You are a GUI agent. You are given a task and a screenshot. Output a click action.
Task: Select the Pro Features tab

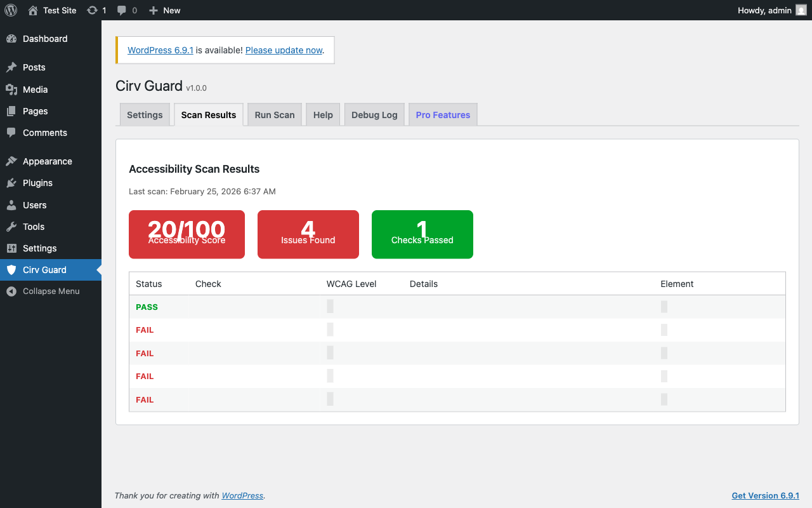pos(443,114)
